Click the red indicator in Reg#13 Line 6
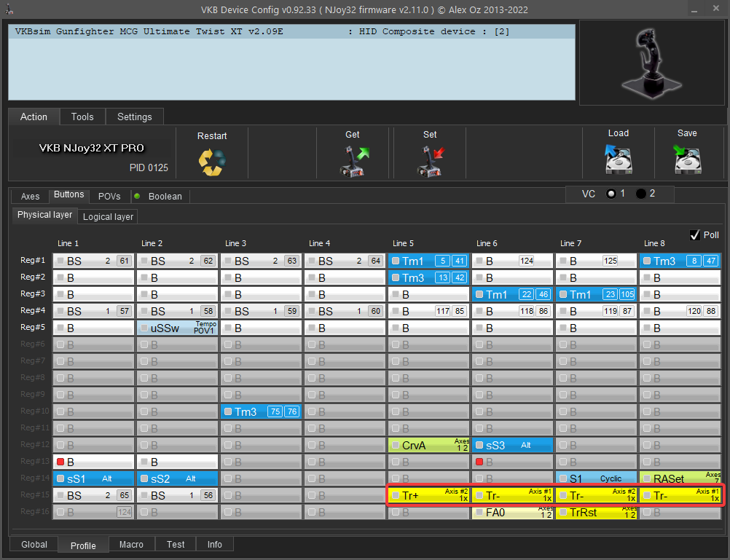Screen dimensions: 730x560 (479, 462)
